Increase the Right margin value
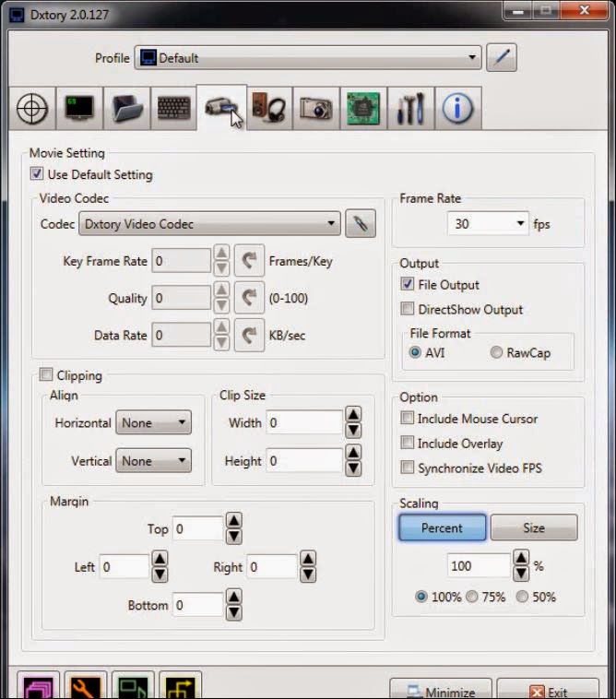Screen dimensions: 616x699 308,559
